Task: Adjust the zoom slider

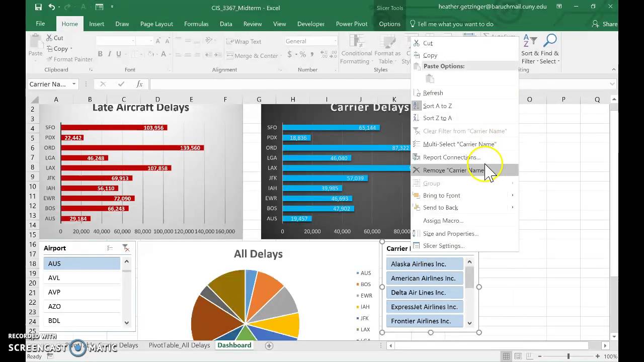Action: pyautogui.click(x=569, y=356)
